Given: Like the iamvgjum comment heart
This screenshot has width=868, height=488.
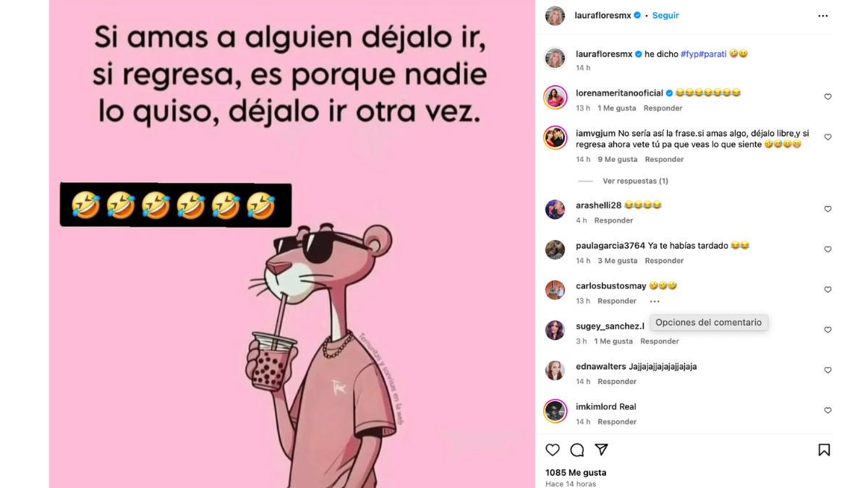Looking at the screenshot, I should [828, 137].
